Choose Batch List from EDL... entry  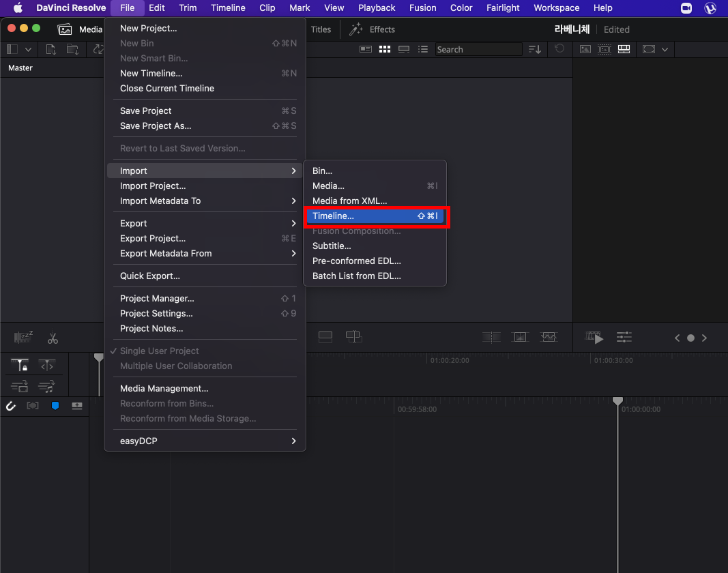pos(375,276)
